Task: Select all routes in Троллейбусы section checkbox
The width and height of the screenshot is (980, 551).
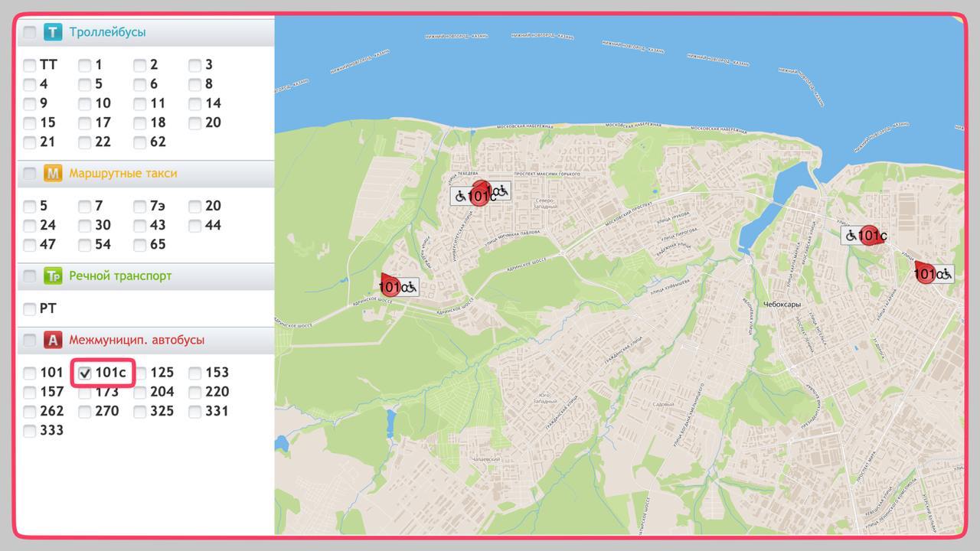Action: (x=30, y=33)
